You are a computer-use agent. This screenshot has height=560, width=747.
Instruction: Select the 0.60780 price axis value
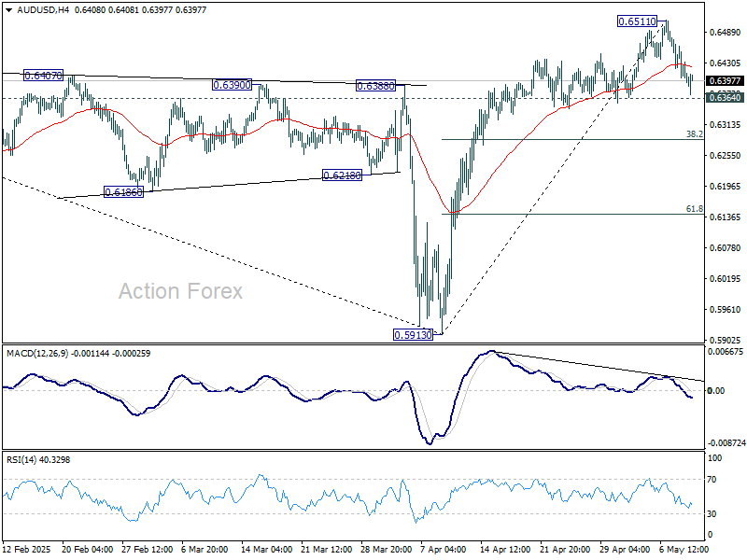[726, 248]
